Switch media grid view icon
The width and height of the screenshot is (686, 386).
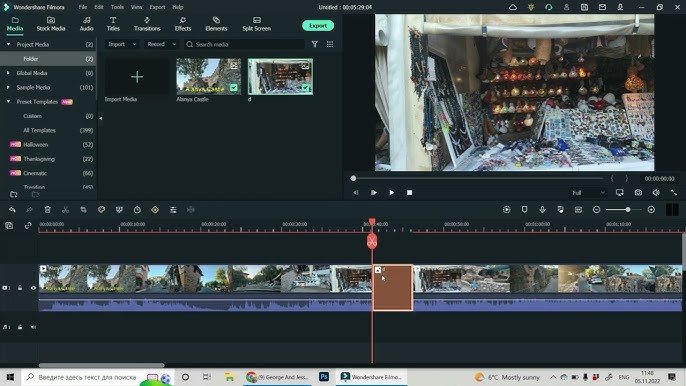pos(330,44)
